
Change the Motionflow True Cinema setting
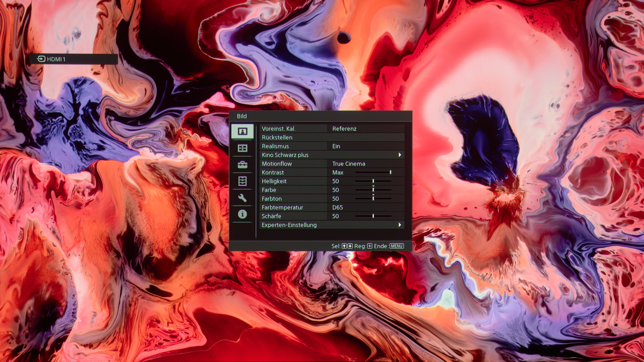click(x=332, y=164)
